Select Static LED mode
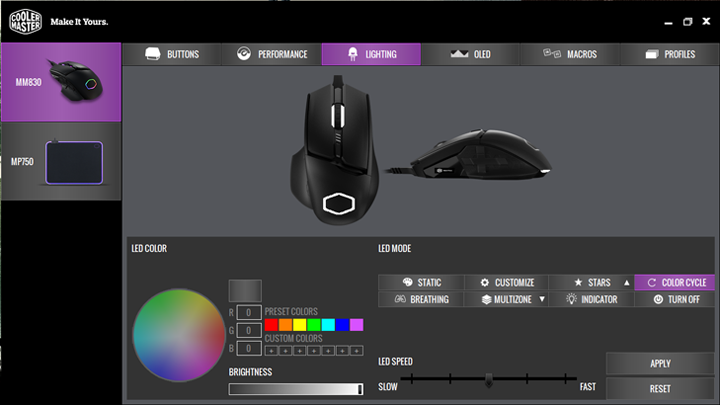Screen dimensions: 720x405 click(x=421, y=283)
